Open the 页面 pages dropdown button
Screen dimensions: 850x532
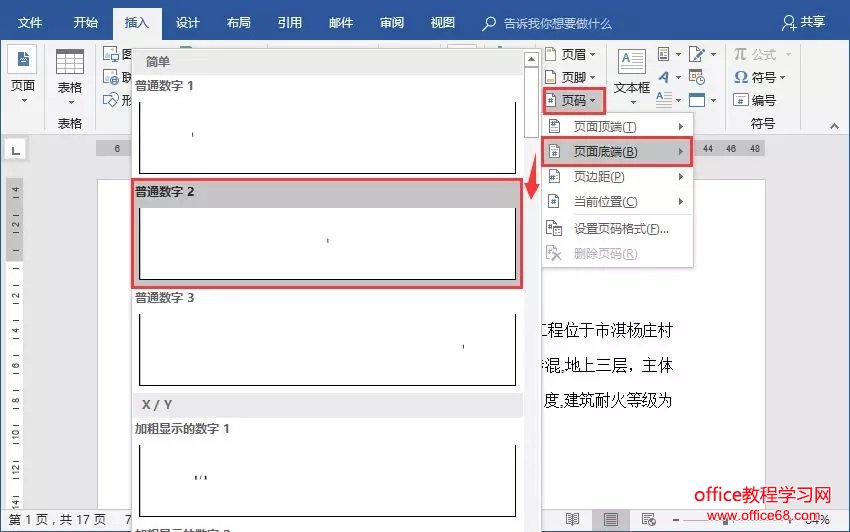[23, 75]
